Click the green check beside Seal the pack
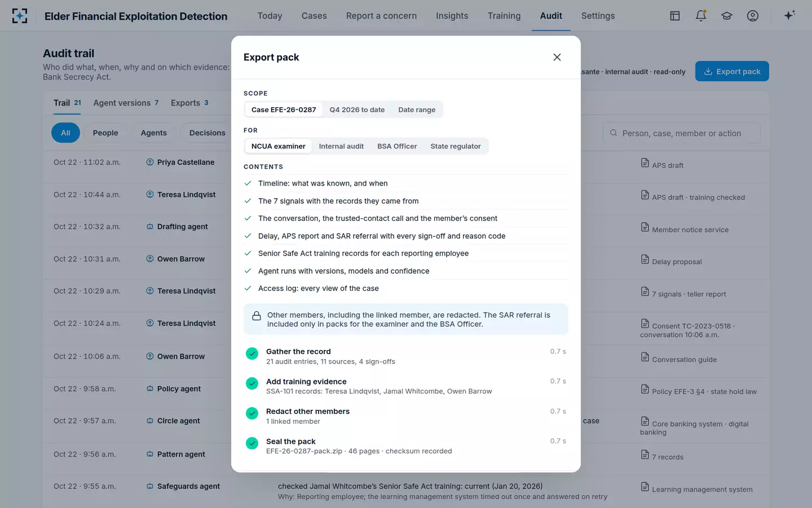Screen dimensions: 812x508 coord(252,444)
